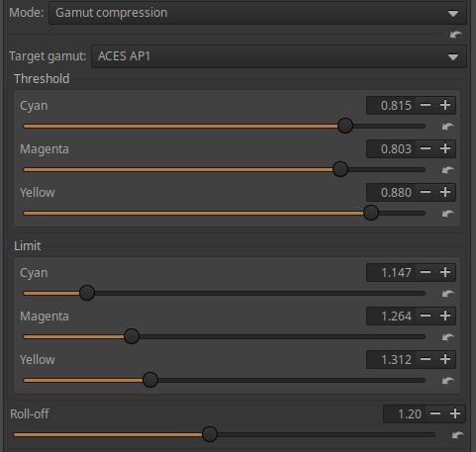Screen dimensions: 476x452
Task: Click the Limit Yellow 1.312 value field
Action: (x=391, y=359)
